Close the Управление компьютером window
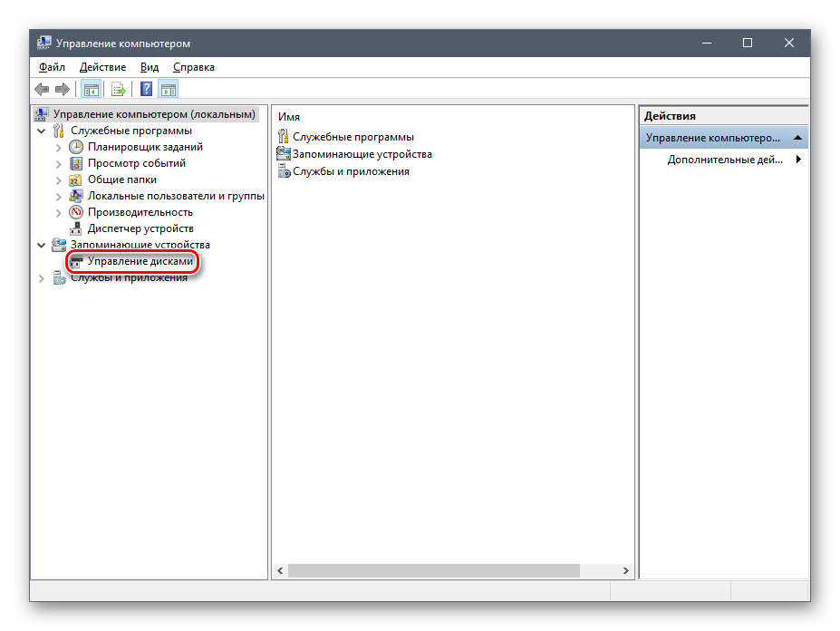The width and height of the screenshot is (840, 631). pyautogui.click(x=788, y=43)
